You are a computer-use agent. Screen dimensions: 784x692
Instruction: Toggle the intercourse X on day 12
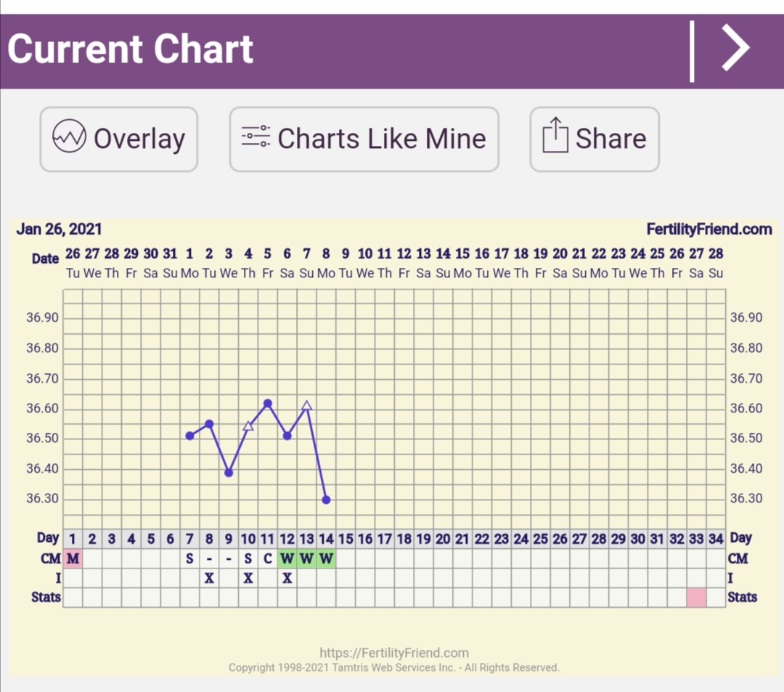pyautogui.click(x=287, y=578)
